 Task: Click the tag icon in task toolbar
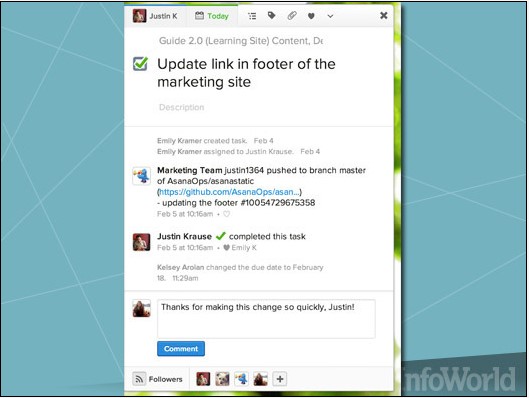click(272, 16)
